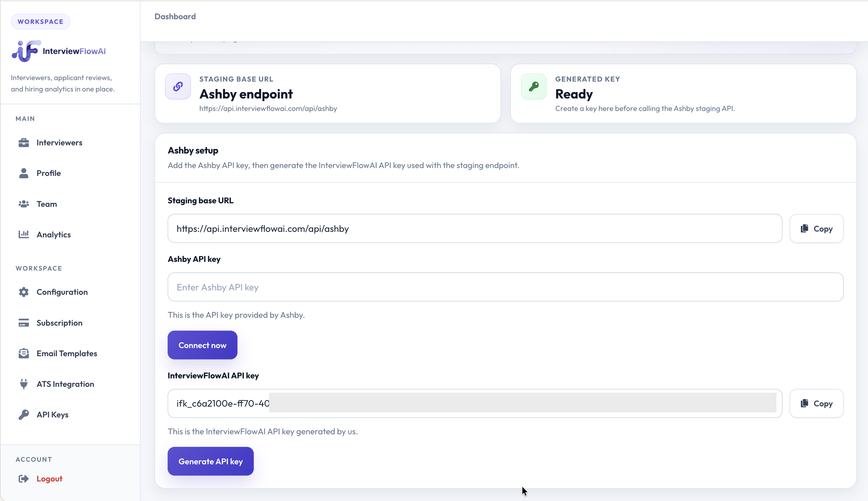Click the Configuration gear icon
The width and height of the screenshot is (868, 501).
(x=23, y=292)
